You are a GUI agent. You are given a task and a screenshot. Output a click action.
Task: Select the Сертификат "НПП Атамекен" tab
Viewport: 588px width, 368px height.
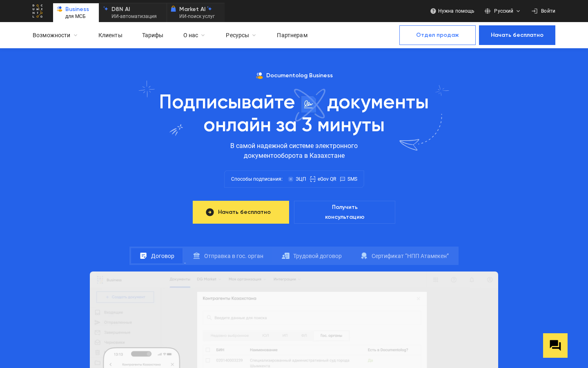[405, 256]
